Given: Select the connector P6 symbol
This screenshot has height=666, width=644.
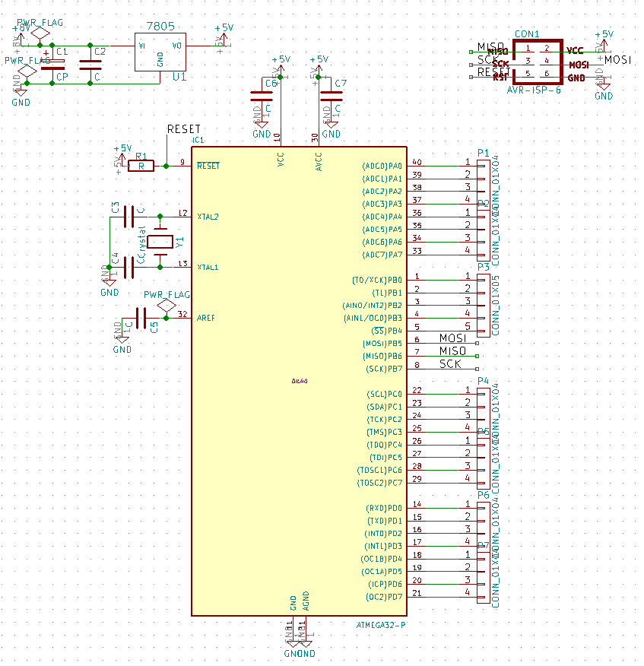Looking at the screenshot, I should tap(483, 527).
